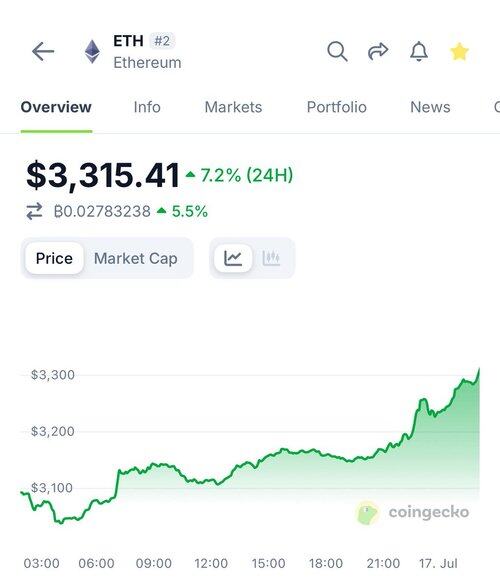The width and height of the screenshot is (500, 586).
Task: Open the search magnifier icon
Action: pos(337,51)
